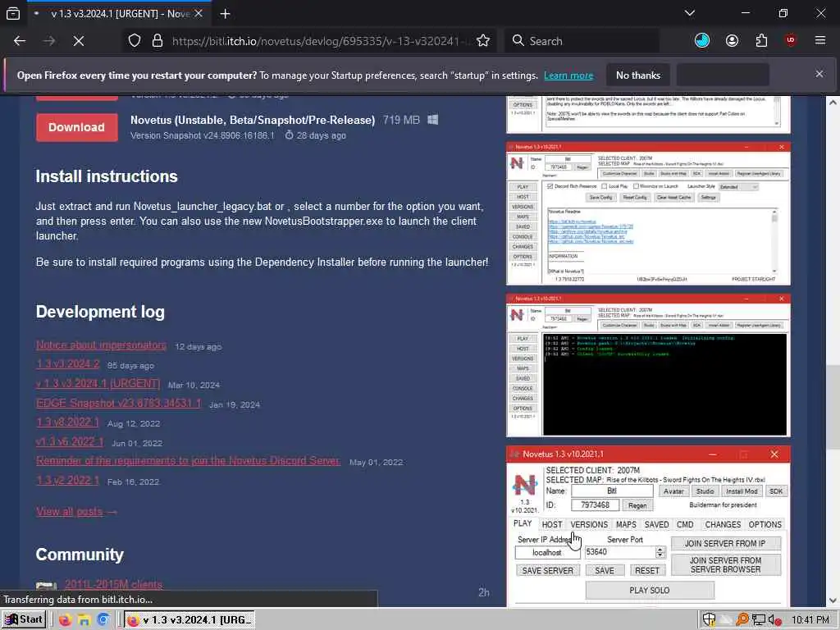Click the bitl.itch.io address bar URL
The height and width of the screenshot is (630, 840).
click(x=321, y=41)
